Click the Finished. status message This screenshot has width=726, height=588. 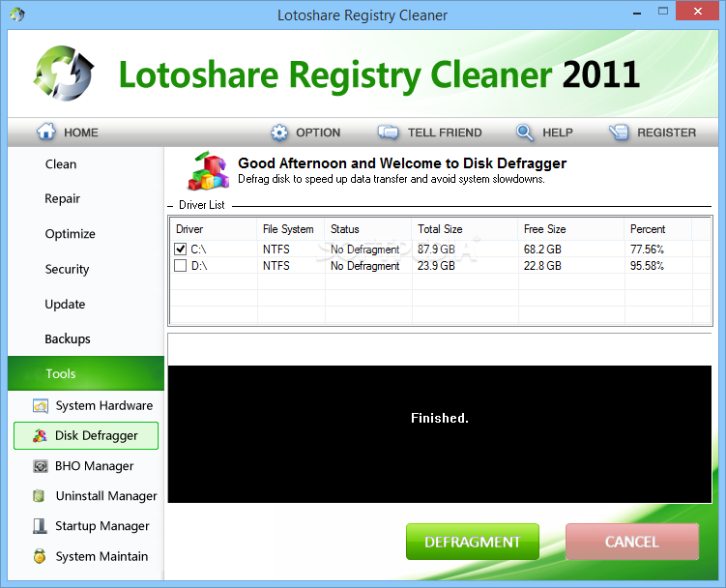440,418
